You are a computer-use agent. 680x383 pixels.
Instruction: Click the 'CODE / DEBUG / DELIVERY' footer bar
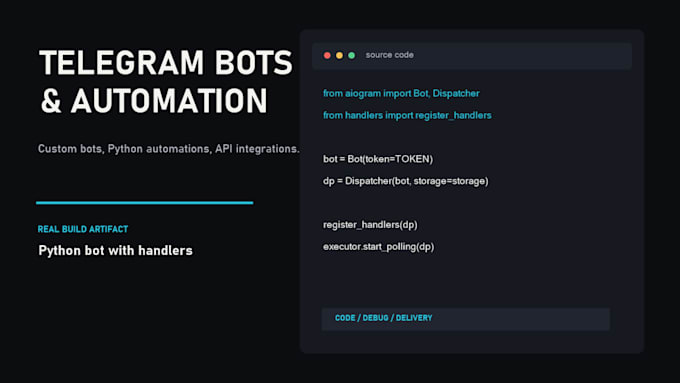point(465,319)
